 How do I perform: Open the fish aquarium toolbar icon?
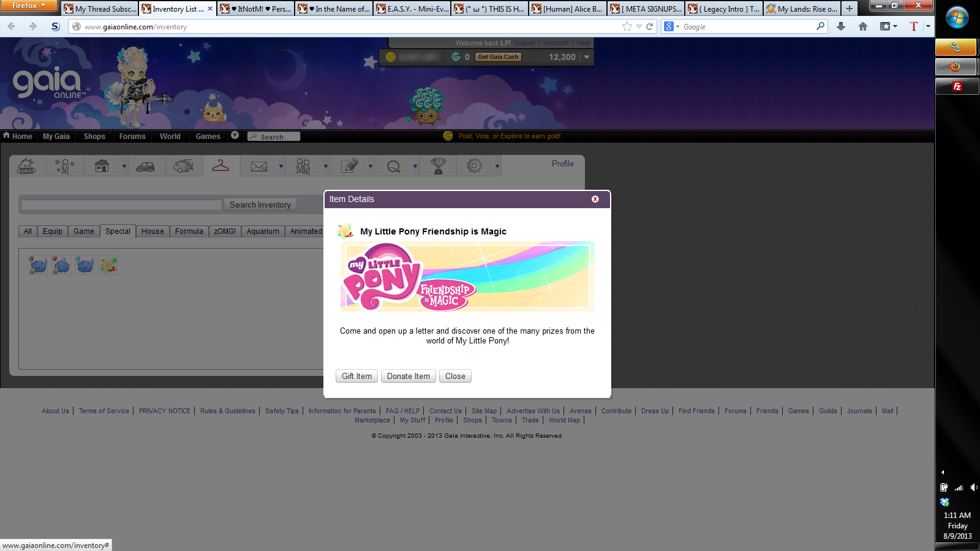(183, 166)
